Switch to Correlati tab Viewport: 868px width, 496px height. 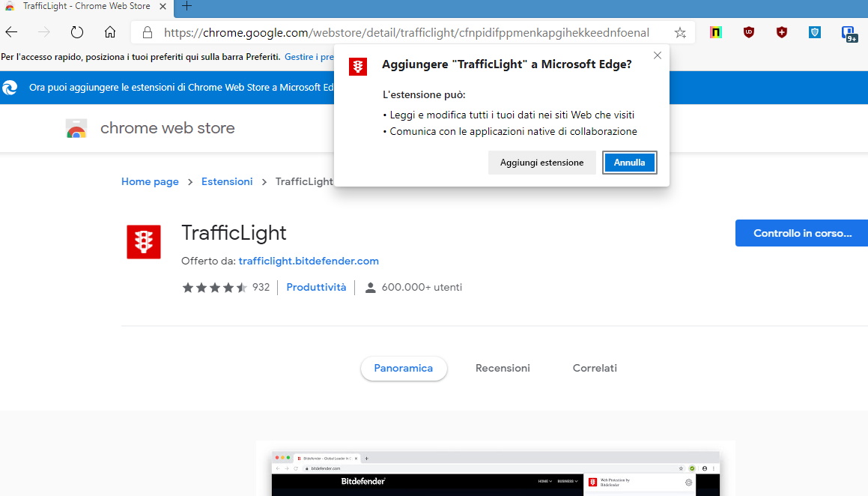point(595,368)
